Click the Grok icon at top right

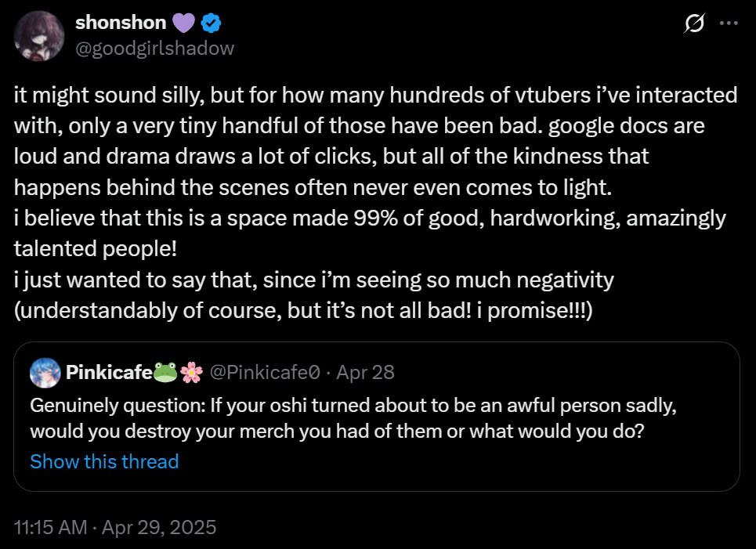point(693,24)
